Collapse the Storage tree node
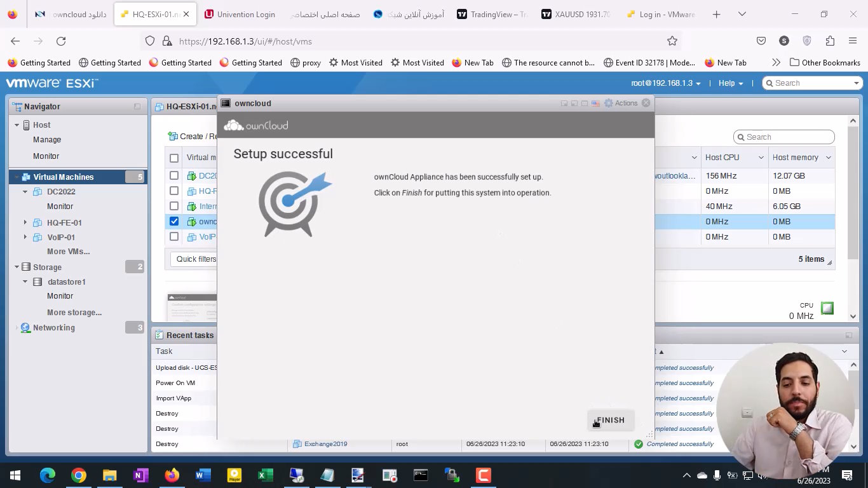Viewport: 868px width, 488px height. click(17, 268)
